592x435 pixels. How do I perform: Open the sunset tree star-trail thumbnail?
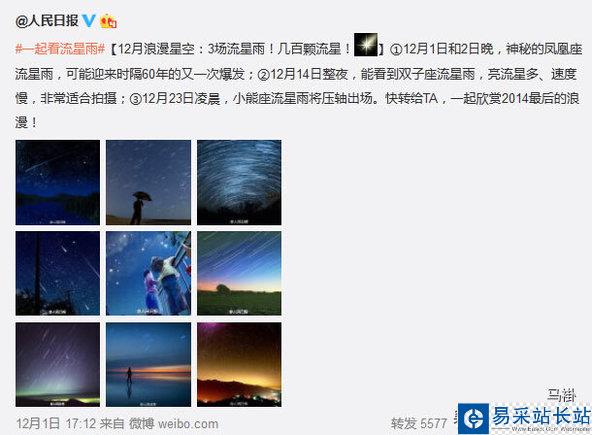coord(239,273)
